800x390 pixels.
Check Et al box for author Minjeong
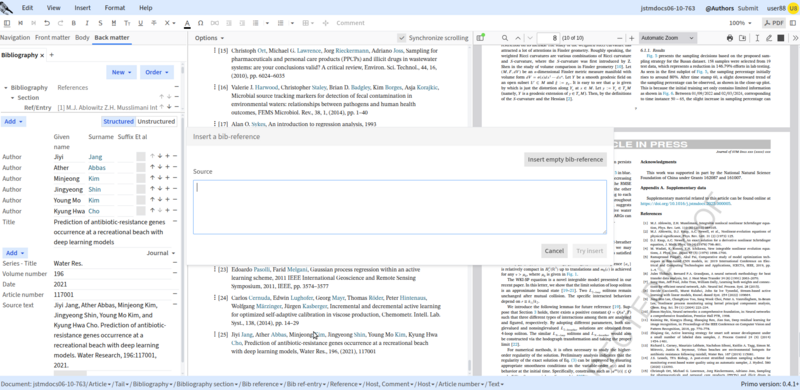[x=141, y=178]
